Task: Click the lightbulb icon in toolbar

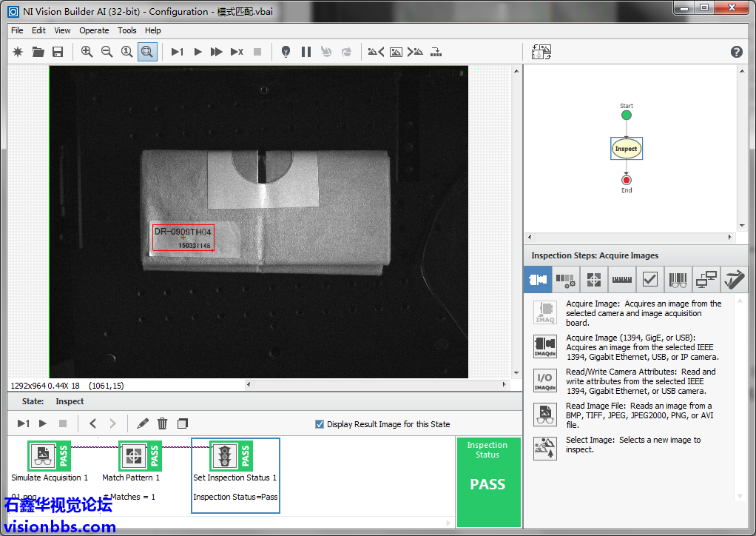Action: [286, 52]
